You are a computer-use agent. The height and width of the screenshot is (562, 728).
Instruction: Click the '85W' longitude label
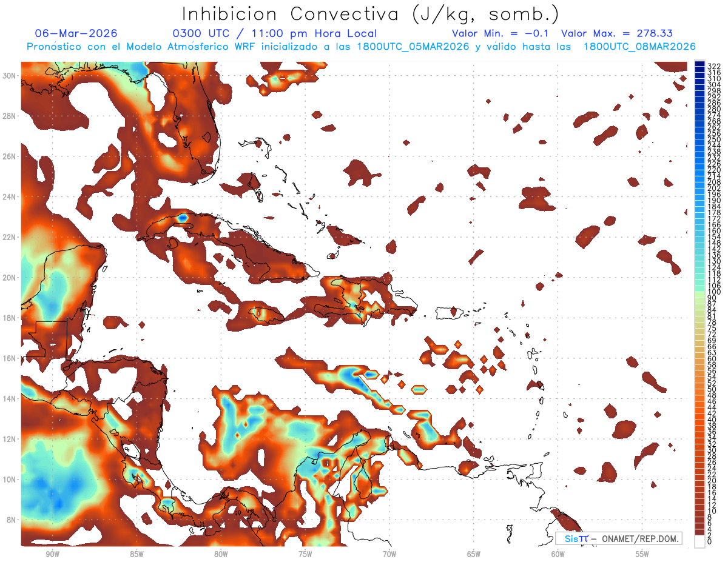[x=136, y=555]
